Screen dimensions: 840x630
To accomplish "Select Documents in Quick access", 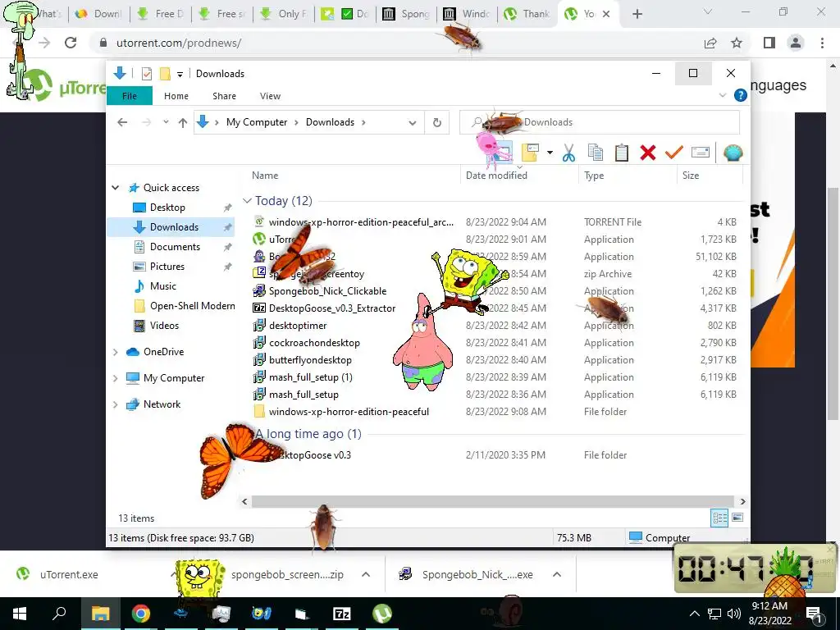I will coord(175,247).
